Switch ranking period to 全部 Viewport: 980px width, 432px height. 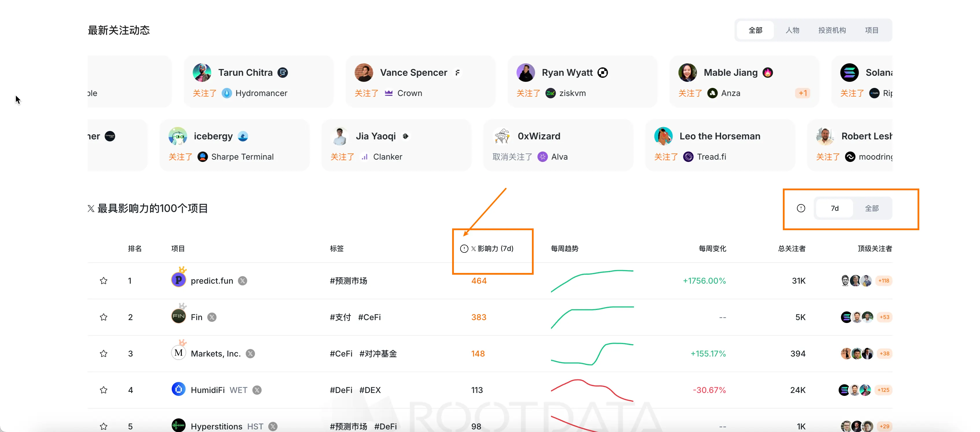[x=872, y=208]
